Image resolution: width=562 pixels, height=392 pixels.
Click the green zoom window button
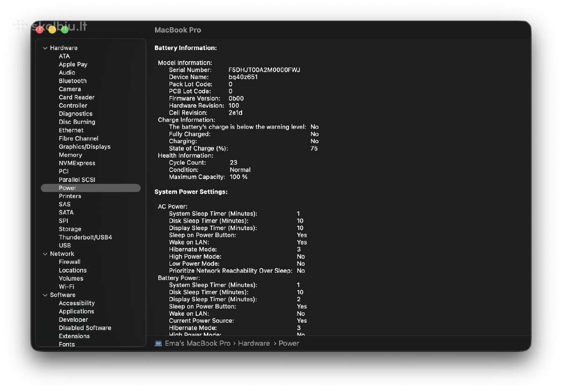(65, 30)
